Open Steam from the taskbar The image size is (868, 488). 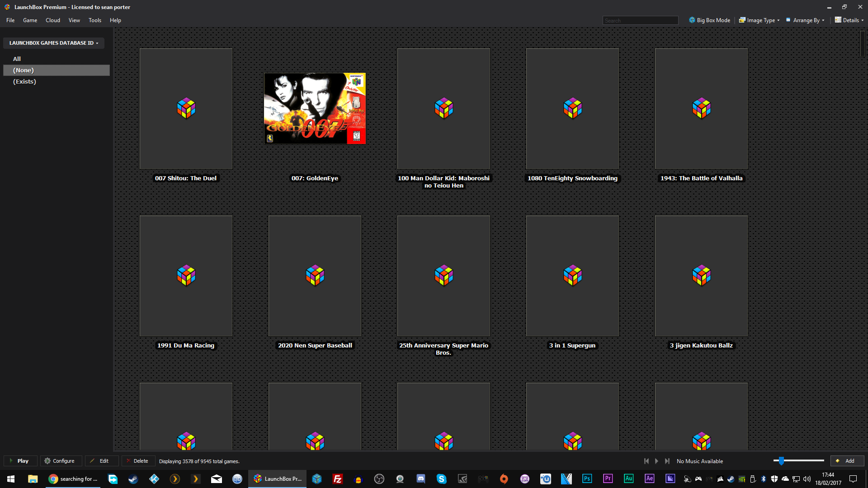133,479
